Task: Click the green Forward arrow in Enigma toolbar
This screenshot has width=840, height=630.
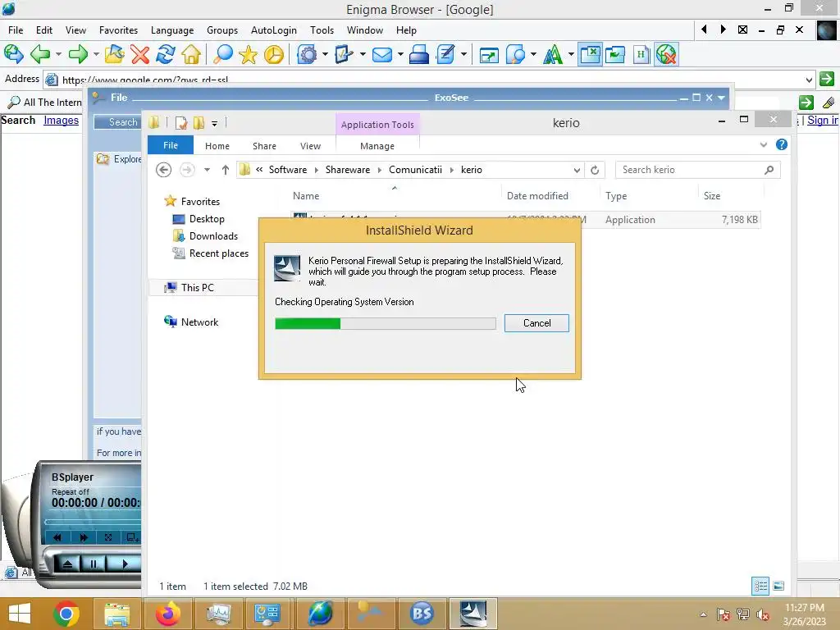Action: [x=78, y=54]
